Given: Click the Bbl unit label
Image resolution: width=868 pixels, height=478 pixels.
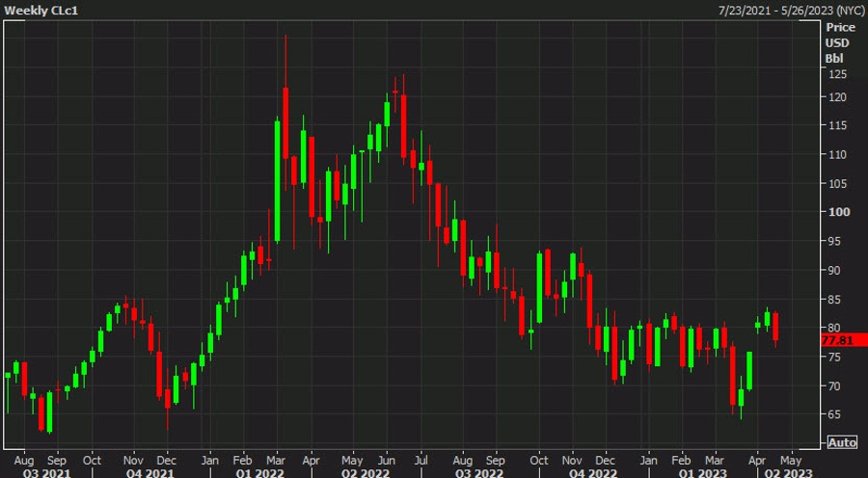Looking at the screenshot, I should coord(833,59).
